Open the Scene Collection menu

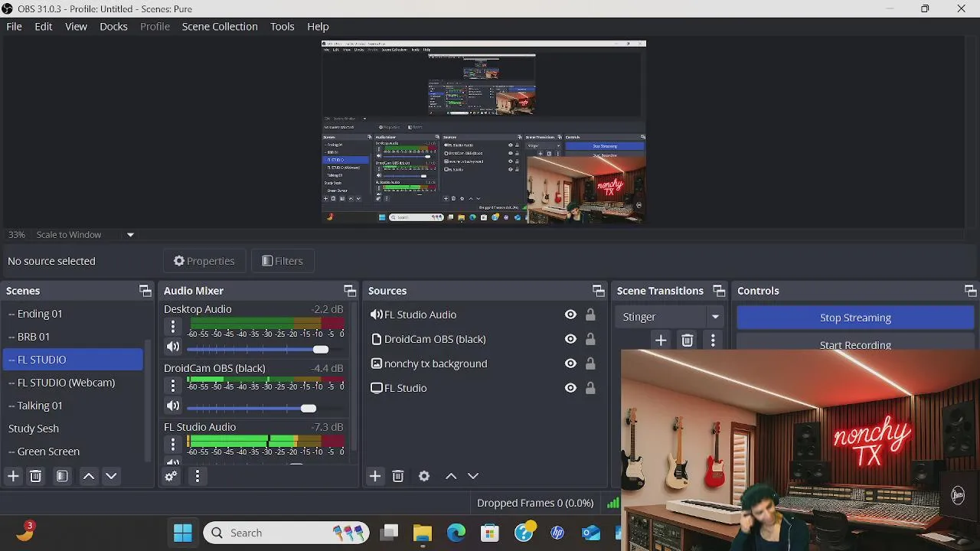pyautogui.click(x=220, y=26)
